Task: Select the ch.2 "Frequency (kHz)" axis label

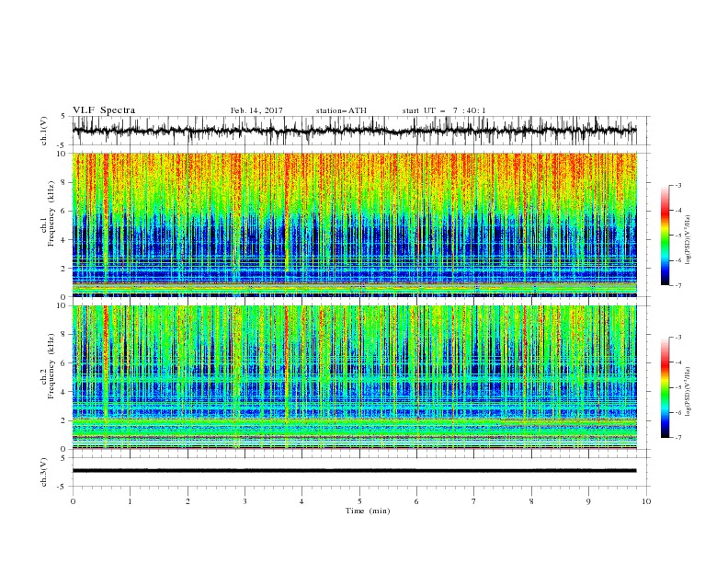Action: click(x=51, y=366)
